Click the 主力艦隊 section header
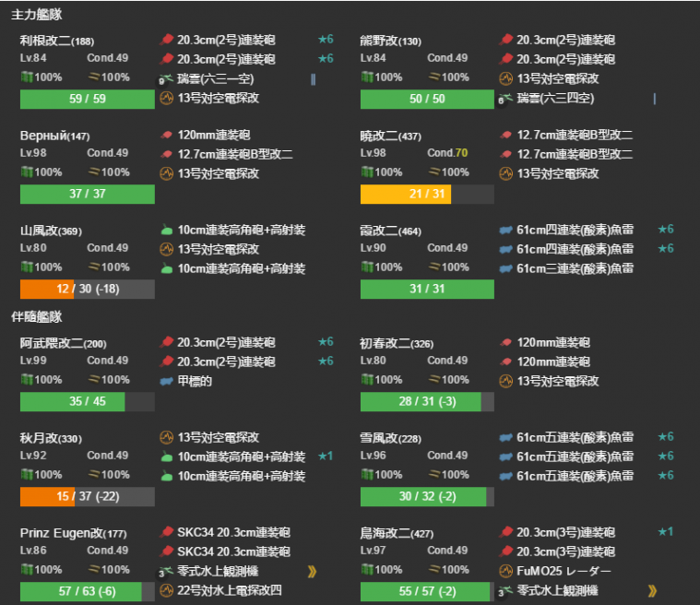 click(x=37, y=16)
